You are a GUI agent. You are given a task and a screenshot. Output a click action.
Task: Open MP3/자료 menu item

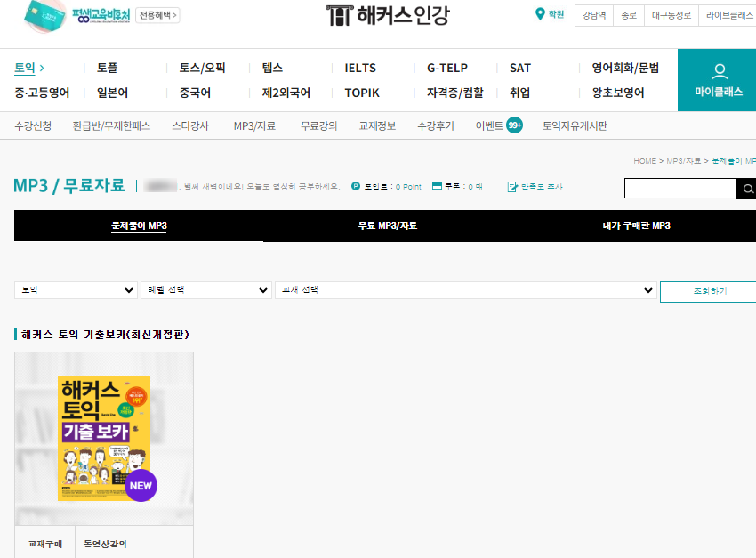[254, 125]
